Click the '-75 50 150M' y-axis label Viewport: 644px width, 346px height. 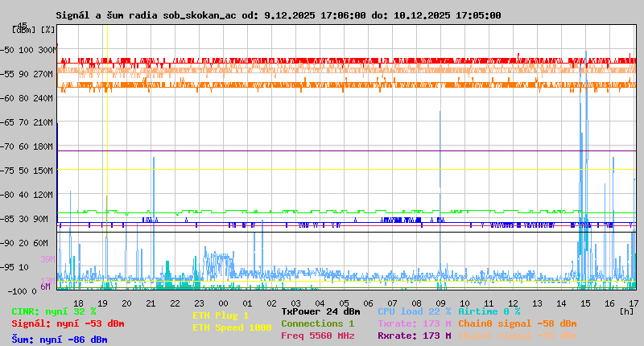27,171
